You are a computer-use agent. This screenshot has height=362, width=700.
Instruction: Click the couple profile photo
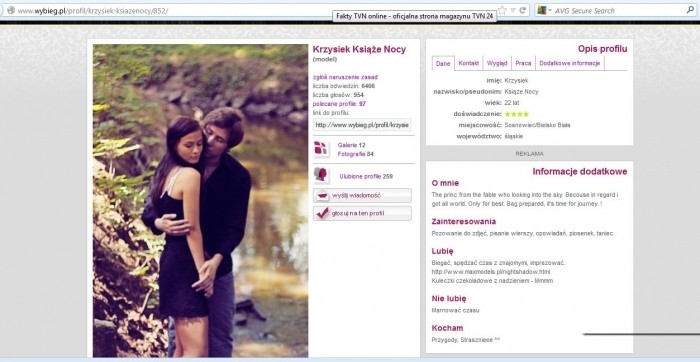[x=200, y=200]
